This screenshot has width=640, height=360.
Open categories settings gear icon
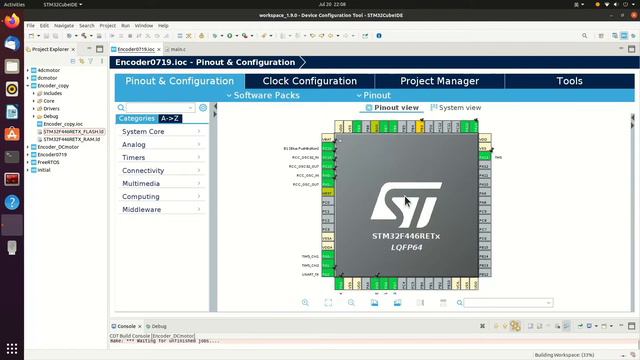pyautogui.click(x=203, y=107)
